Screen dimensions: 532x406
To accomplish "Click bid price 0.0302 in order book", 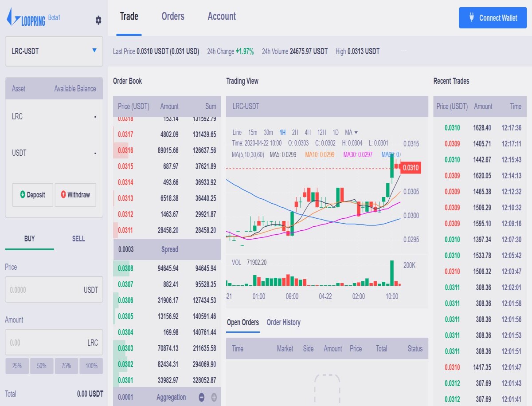I will tap(125, 364).
